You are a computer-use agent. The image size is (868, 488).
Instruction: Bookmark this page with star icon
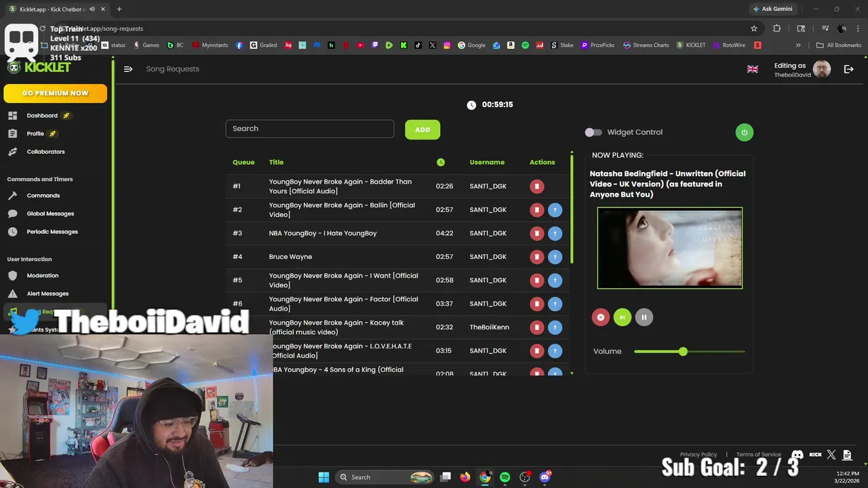tap(754, 28)
